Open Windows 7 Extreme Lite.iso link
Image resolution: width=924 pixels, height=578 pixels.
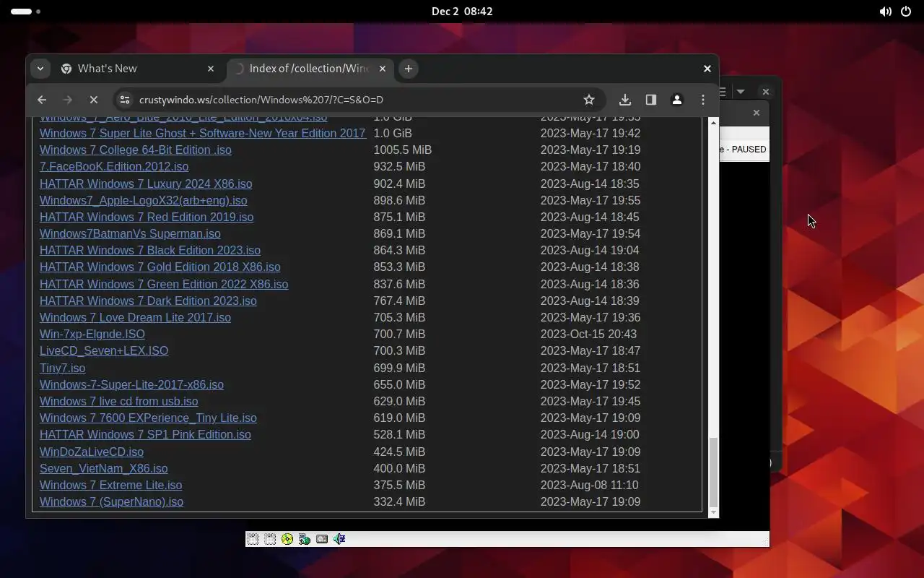click(x=110, y=485)
